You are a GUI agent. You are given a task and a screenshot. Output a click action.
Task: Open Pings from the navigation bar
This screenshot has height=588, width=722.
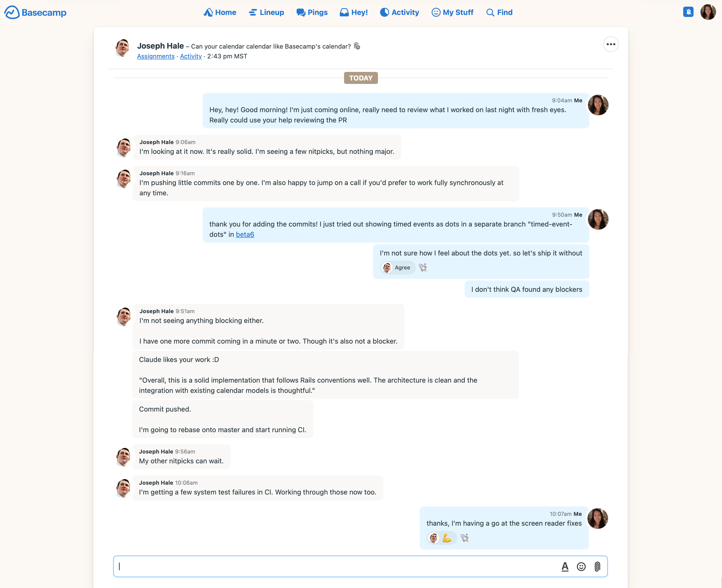point(312,13)
